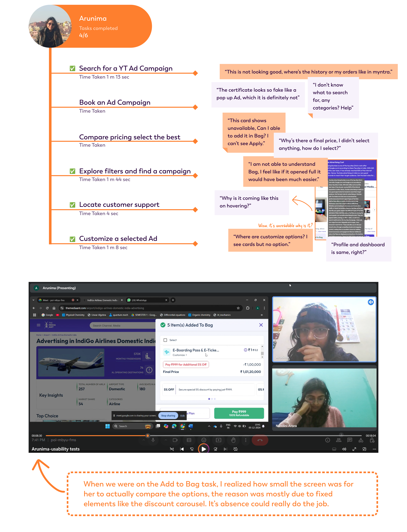
Task: Turn on Meet closed captions
Action: [189, 440]
